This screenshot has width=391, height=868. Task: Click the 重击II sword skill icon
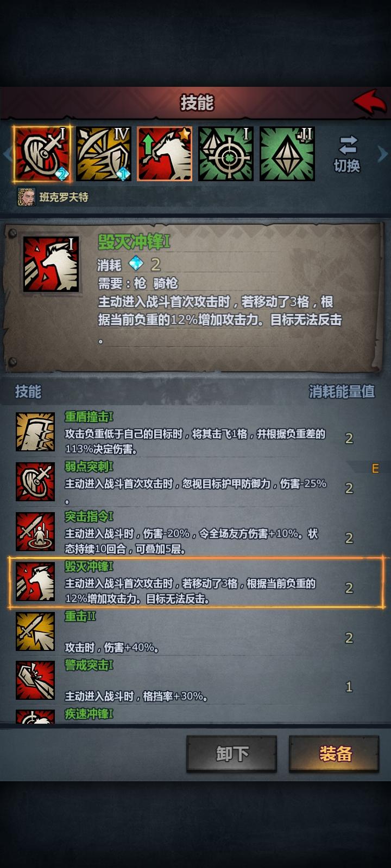[35, 631]
